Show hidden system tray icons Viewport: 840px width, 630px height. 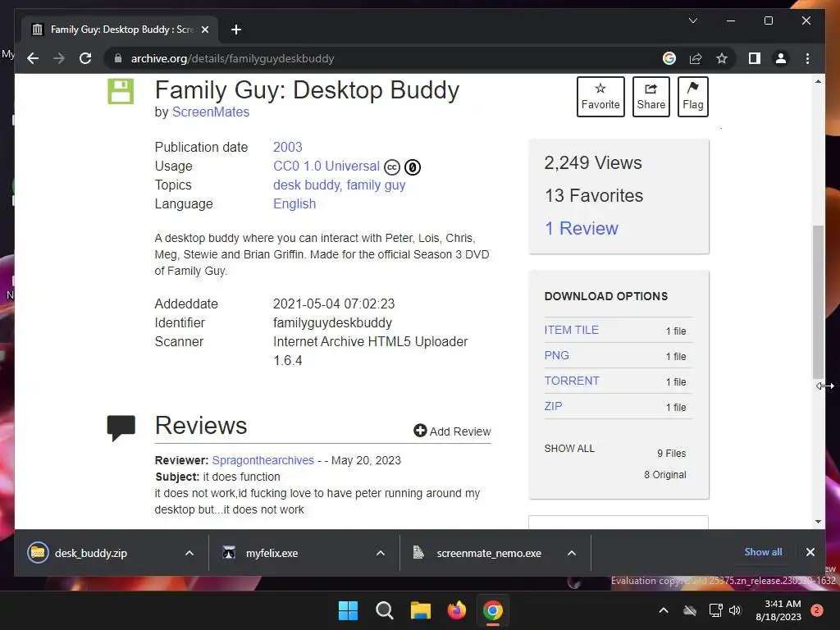(663, 610)
